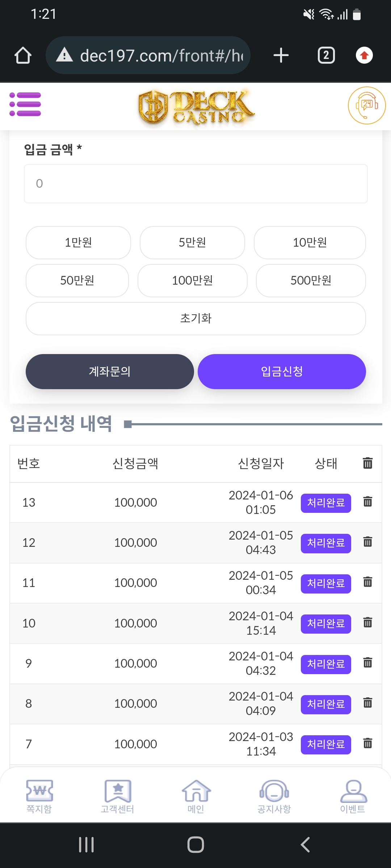Delete deposit record number 13
The height and width of the screenshot is (868, 391).
pyautogui.click(x=367, y=502)
